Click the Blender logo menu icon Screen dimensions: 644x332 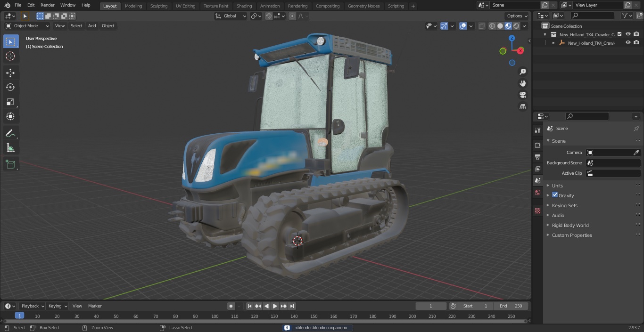[x=7, y=5]
